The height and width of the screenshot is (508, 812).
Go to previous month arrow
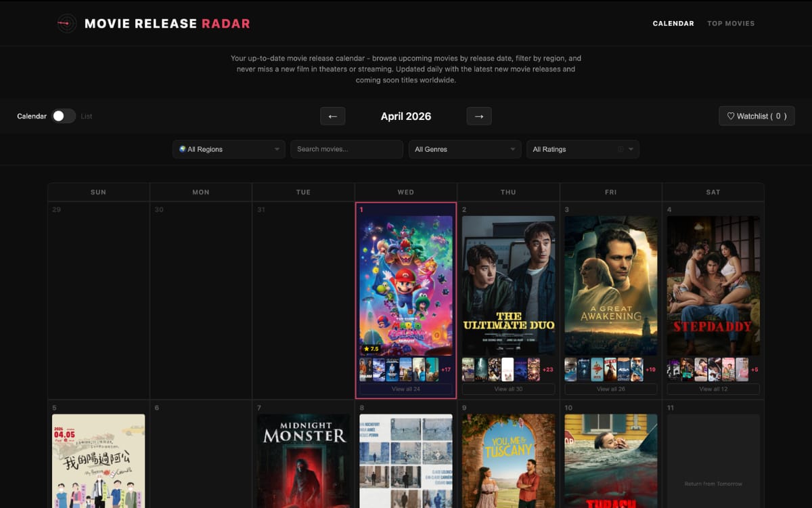point(333,116)
